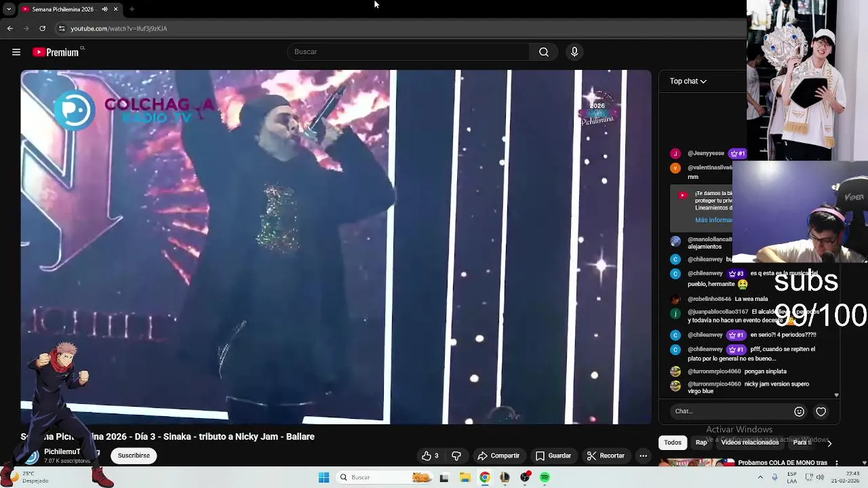
Task: Open more actions three-dot menu
Action: tap(643, 455)
